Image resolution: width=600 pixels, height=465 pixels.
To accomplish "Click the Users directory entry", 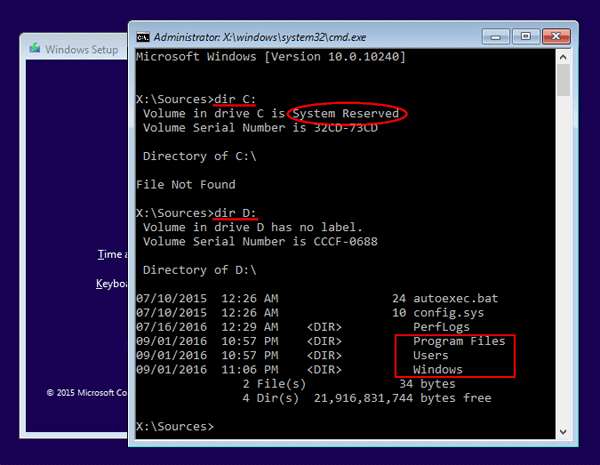I will click(x=430, y=355).
